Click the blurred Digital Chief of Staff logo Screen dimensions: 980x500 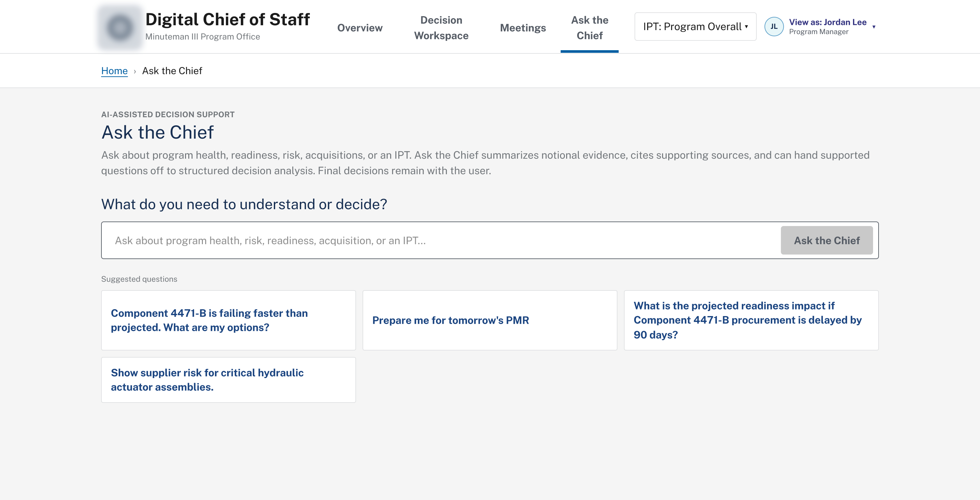(120, 27)
